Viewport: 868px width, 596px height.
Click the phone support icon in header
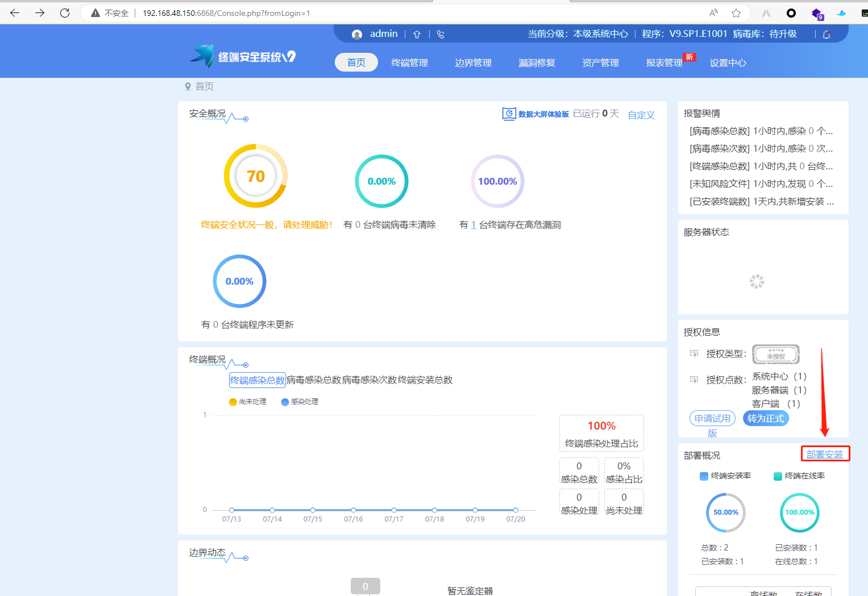(441, 34)
